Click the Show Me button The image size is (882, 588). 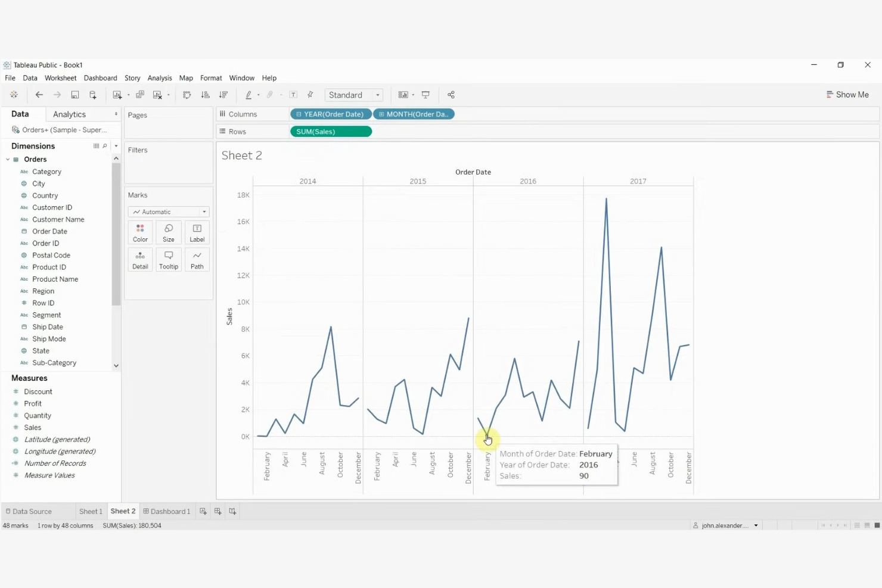tap(847, 94)
